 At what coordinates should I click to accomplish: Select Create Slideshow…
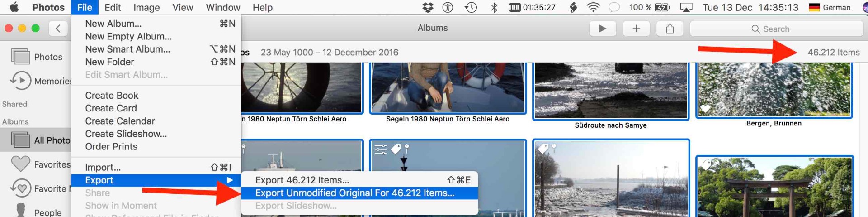coord(156,134)
